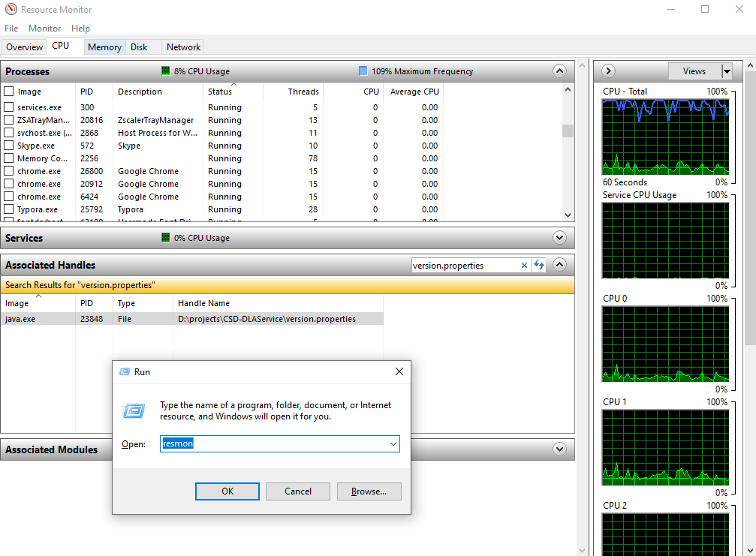The height and width of the screenshot is (556, 756).
Task: Select the java.exe handle row
Action: pos(192,319)
